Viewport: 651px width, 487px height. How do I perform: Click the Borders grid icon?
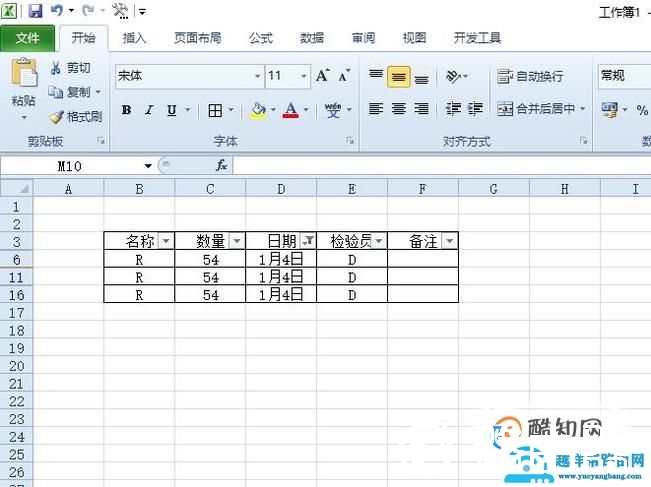(215, 110)
